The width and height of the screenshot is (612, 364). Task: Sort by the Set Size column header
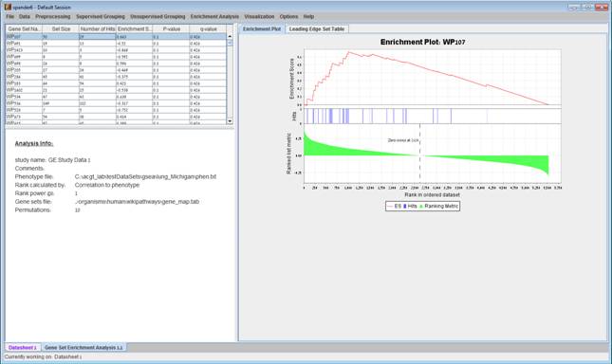point(61,28)
